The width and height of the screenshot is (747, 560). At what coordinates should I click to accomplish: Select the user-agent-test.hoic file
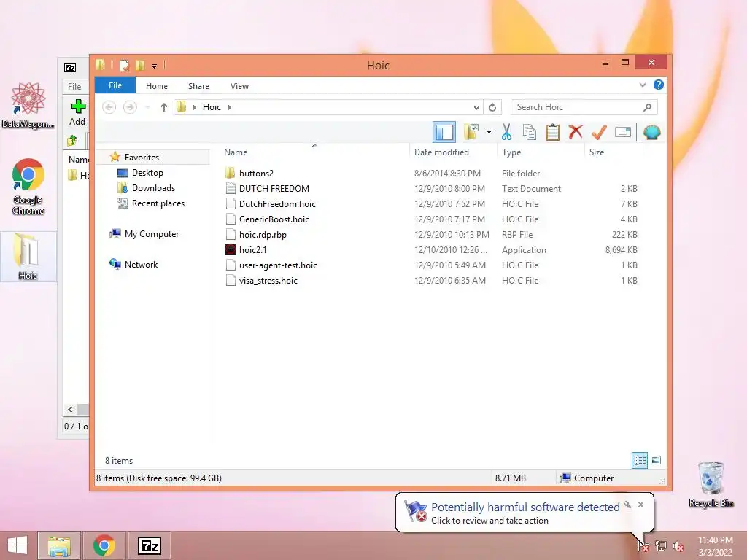(278, 265)
